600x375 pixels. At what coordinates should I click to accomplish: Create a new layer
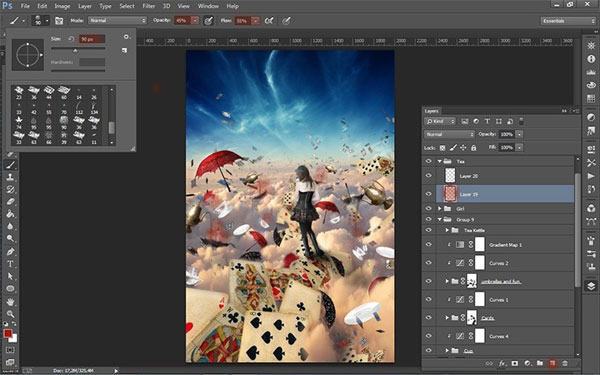coord(552,363)
